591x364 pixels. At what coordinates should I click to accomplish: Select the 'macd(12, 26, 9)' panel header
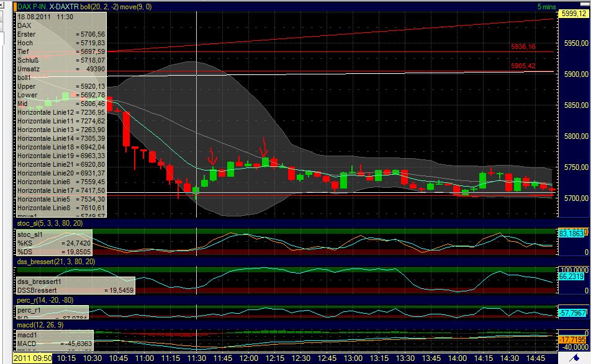coord(40,324)
